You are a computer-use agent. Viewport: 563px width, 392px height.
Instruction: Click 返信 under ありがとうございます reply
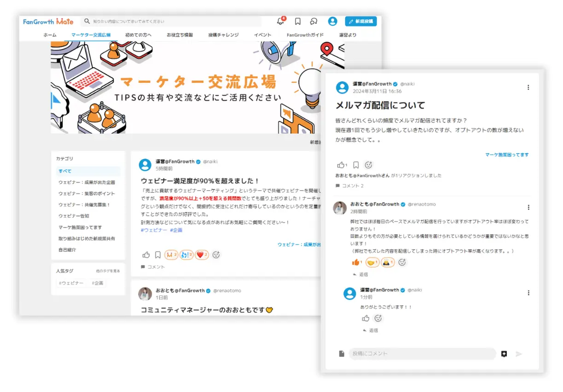pos(370,330)
